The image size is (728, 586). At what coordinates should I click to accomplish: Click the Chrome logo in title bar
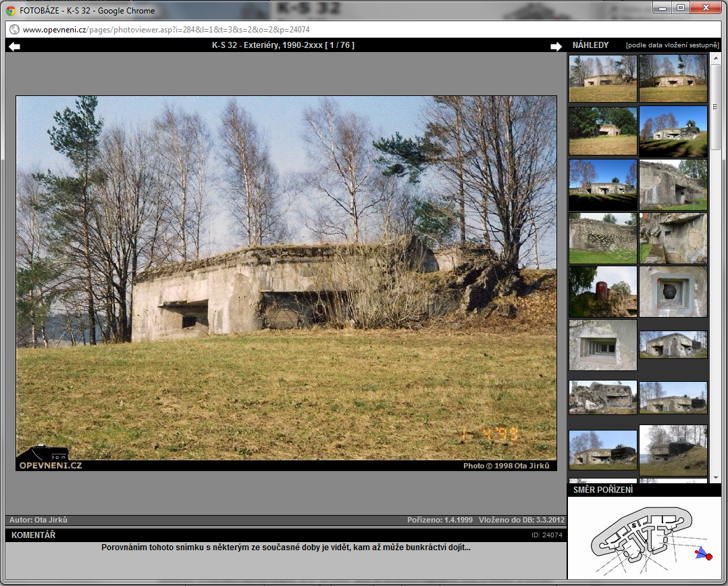pos(11,10)
